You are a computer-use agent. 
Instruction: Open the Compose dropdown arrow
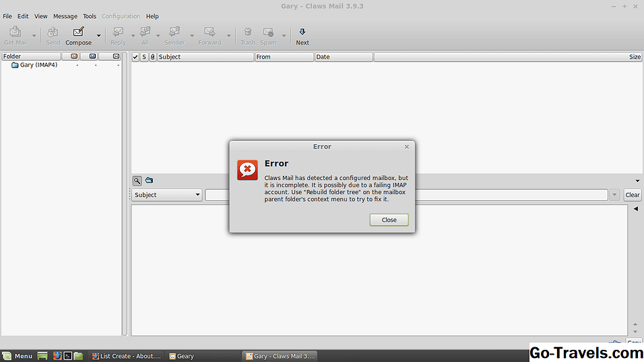pyautogui.click(x=98, y=36)
